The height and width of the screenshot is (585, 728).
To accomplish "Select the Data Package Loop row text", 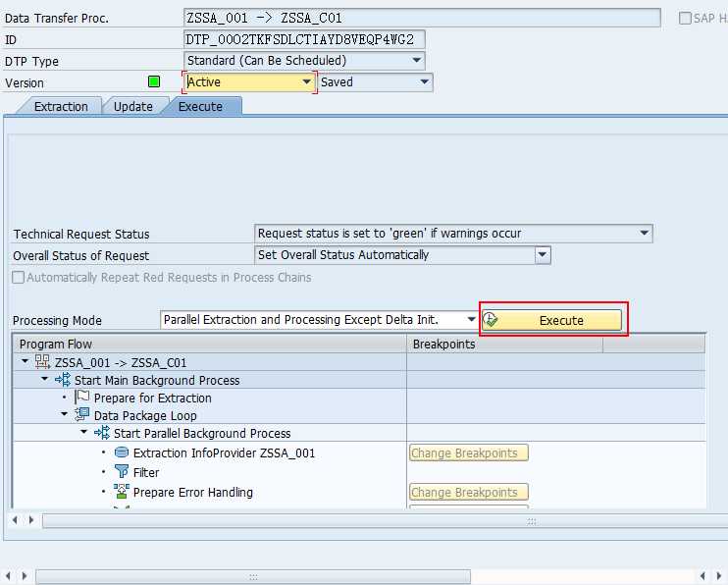I will tap(145, 416).
